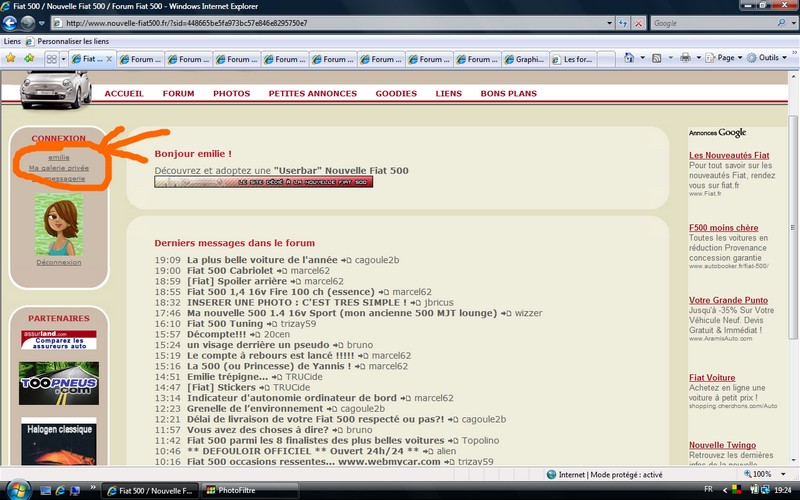
Task: Click the Nouvelle Twingo ad link
Action: (722, 445)
